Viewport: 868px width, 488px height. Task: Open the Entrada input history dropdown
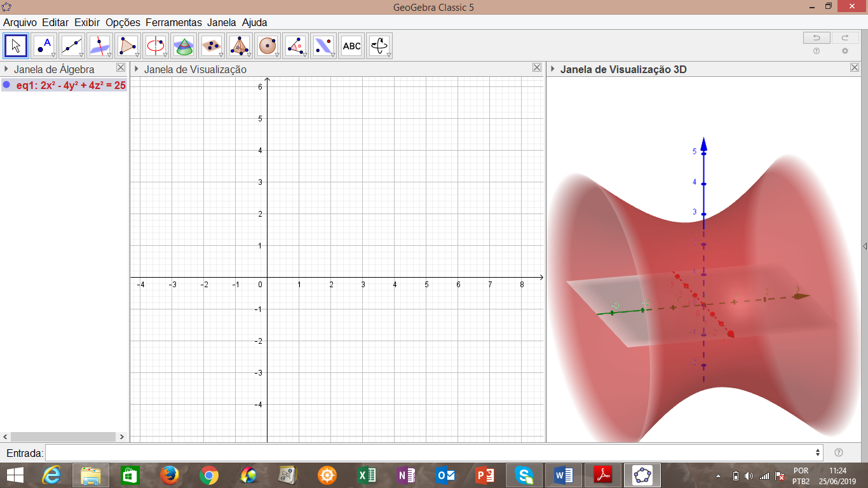click(818, 453)
